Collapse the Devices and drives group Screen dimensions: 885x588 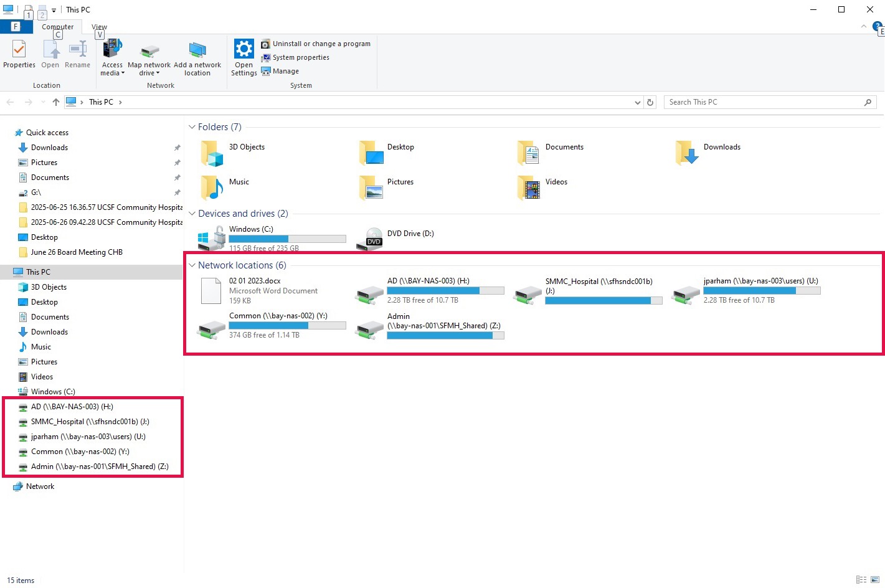coord(192,214)
